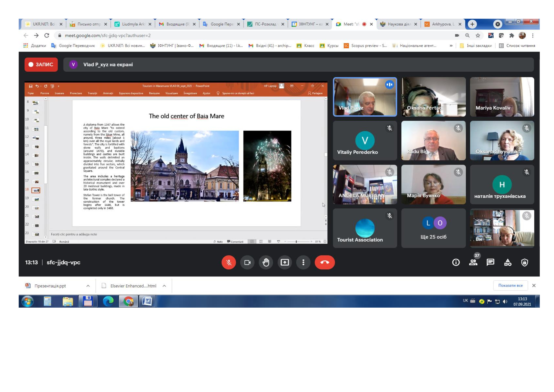Image resolution: width=554 pixels, height=392 pixels.
Task: Expand chevron next to Elsevier Enhanced html download
Action: click(x=164, y=286)
